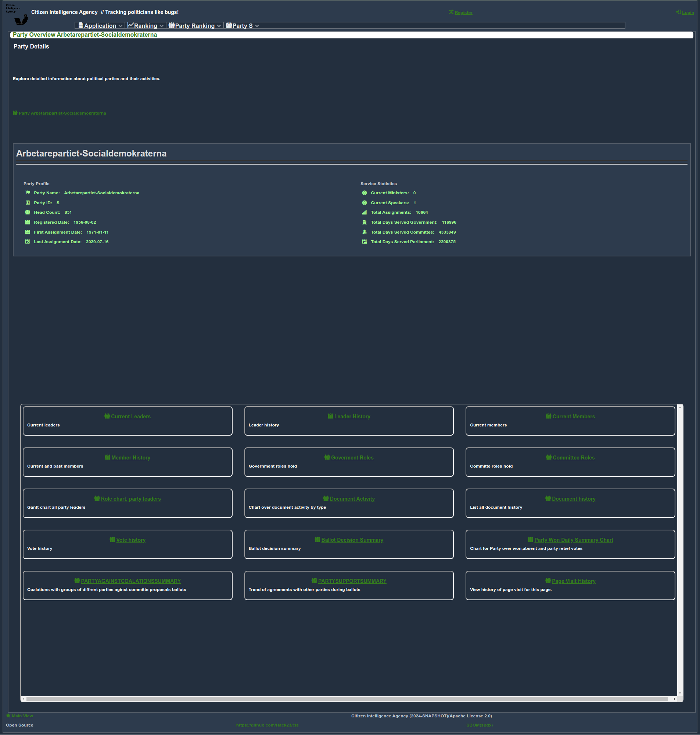This screenshot has width=700, height=735.
Task: Click the horizontal scrollbar right arrow
Action: [x=674, y=699]
